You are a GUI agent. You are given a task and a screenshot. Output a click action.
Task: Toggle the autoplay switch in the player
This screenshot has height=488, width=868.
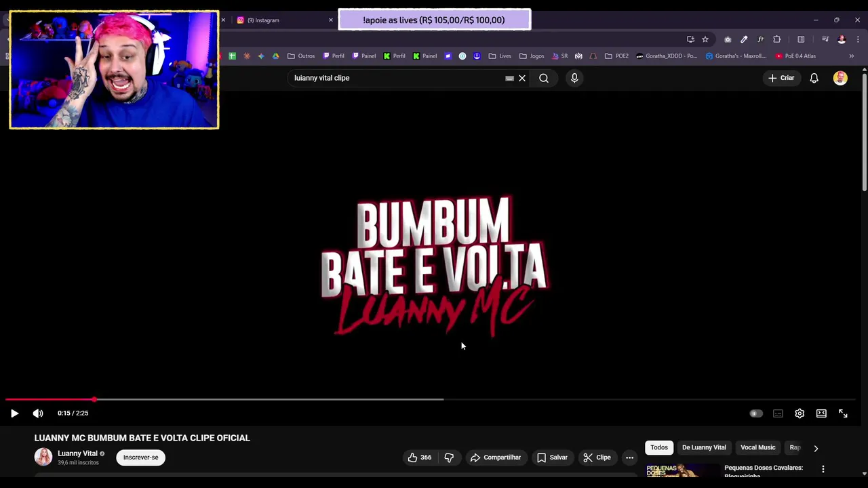tap(755, 413)
